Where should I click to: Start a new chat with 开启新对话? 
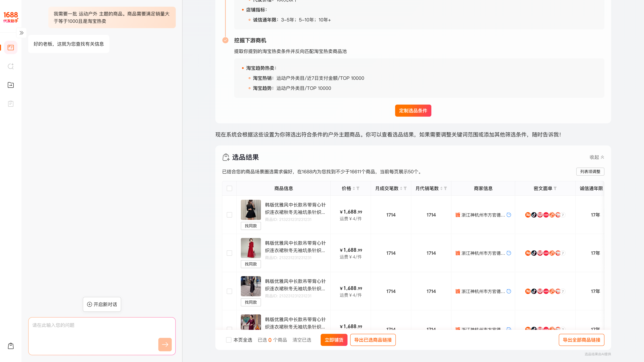pyautogui.click(x=102, y=304)
